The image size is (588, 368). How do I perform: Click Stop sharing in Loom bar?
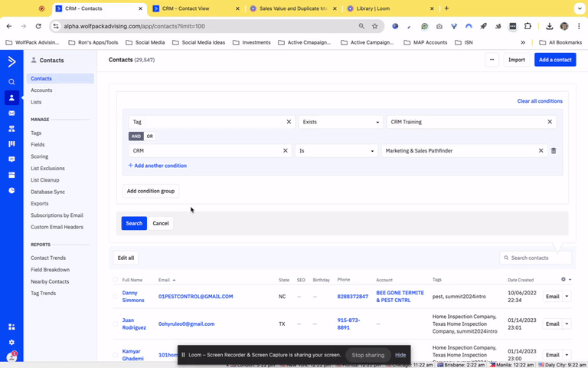(x=367, y=355)
